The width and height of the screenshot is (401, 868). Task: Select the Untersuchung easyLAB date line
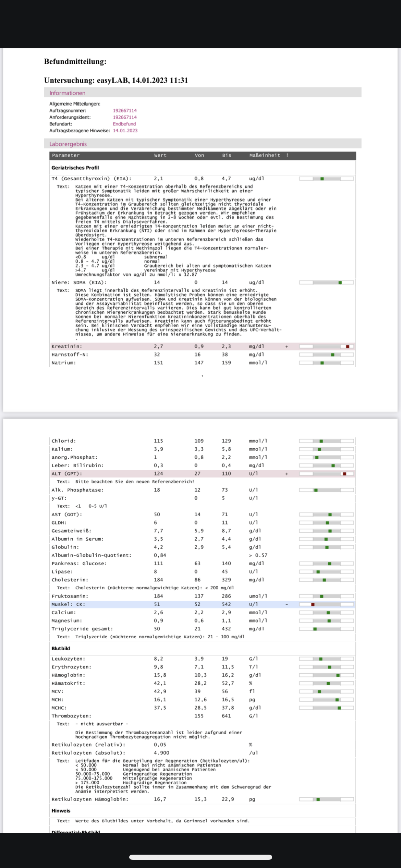click(116, 80)
